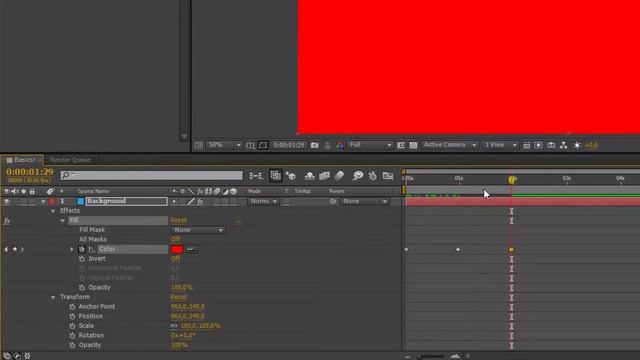
Task: Enable the Rotation stopwatch
Action: (72, 336)
